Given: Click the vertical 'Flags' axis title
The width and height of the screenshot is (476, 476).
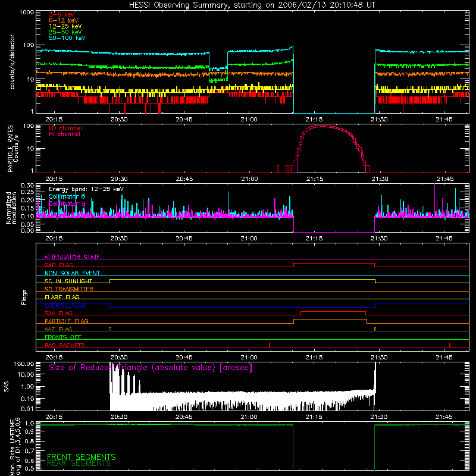Looking at the screenshot, I should coord(24,297).
